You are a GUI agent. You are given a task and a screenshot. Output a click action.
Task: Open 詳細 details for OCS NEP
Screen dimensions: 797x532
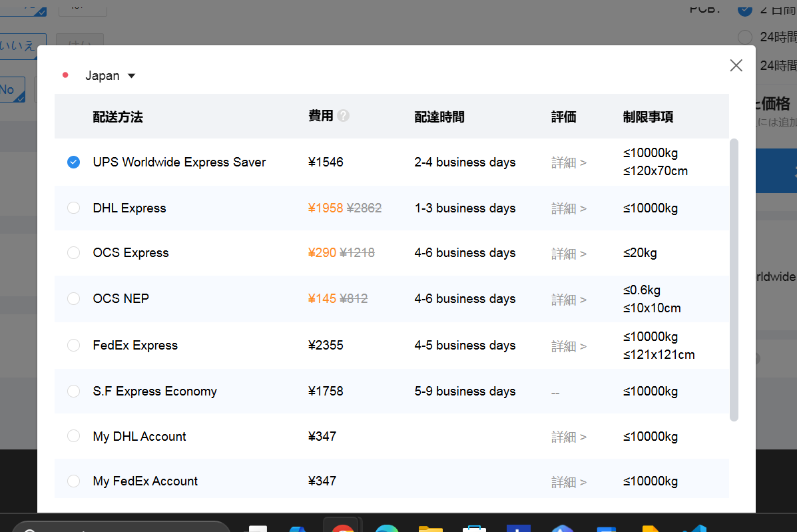click(569, 300)
